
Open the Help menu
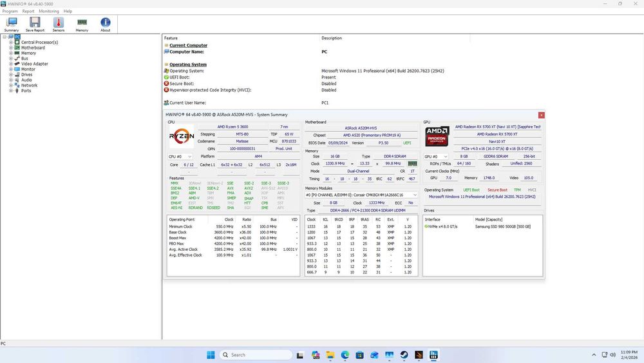(x=68, y=11)
